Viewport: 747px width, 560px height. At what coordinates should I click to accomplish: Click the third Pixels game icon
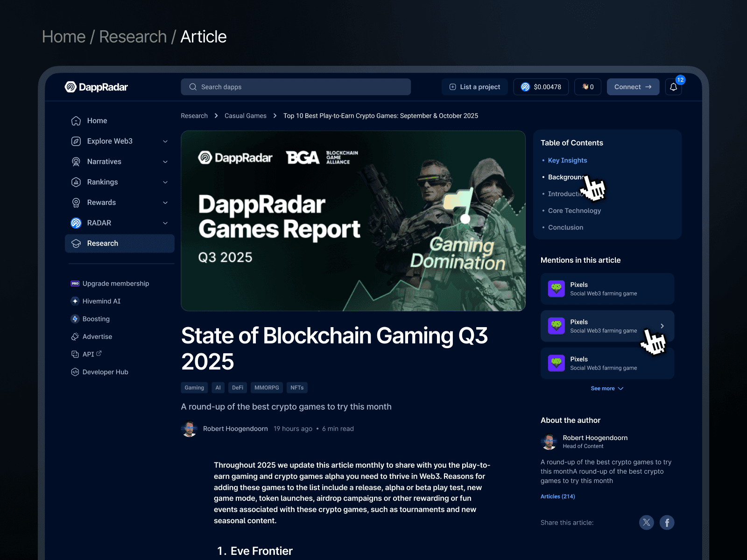tap(556, 364)
